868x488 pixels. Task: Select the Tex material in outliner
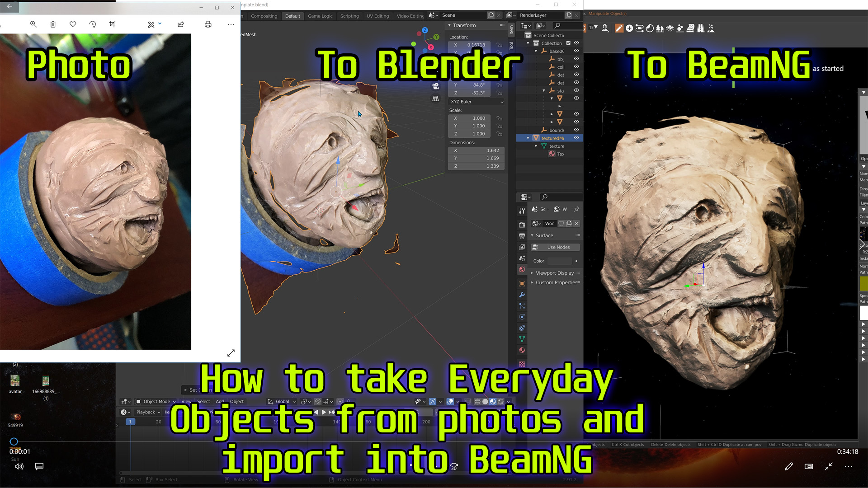point(561,154)
